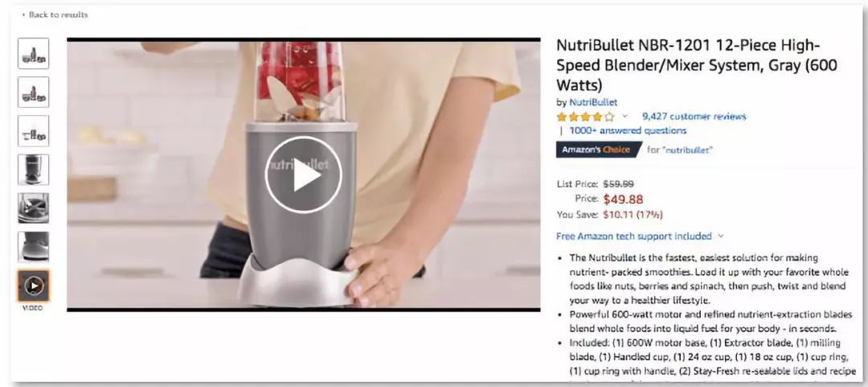Screen dimensions: 868x387
Task: Play the NutriBullet product video
Action: (x=303, y=175)
